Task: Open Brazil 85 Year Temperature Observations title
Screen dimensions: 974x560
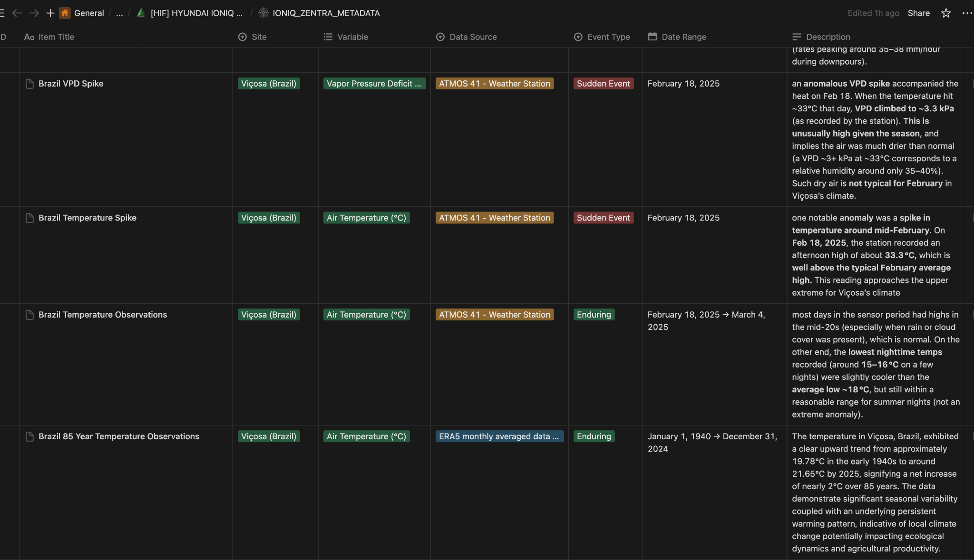Action: coord(118,436)
